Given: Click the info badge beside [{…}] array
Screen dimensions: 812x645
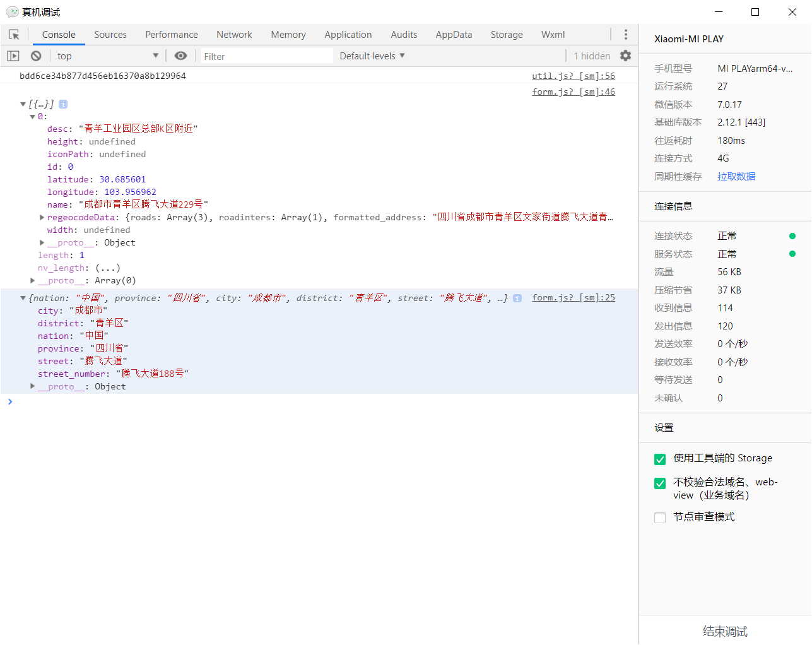Looking at the screenshot, I should (63, 104).
